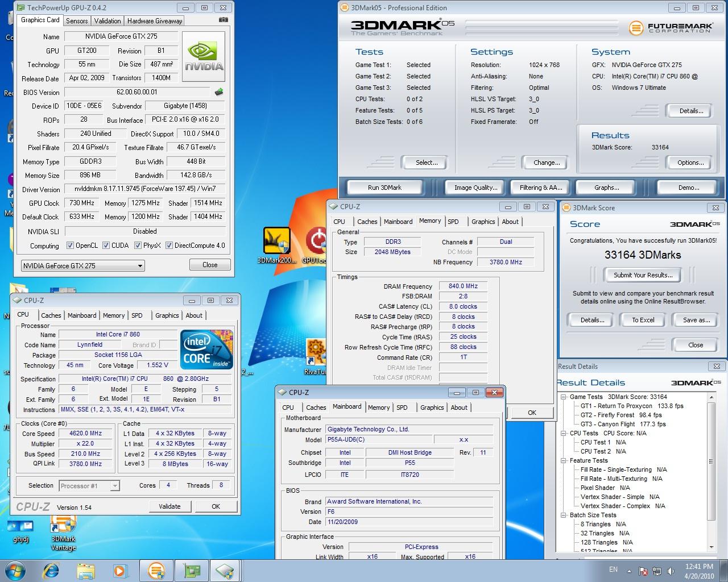Switch to the 3DMark05 taskbar button
Image resolution: width=728 pixels, height=582 pixels.
tap(156, 571)
